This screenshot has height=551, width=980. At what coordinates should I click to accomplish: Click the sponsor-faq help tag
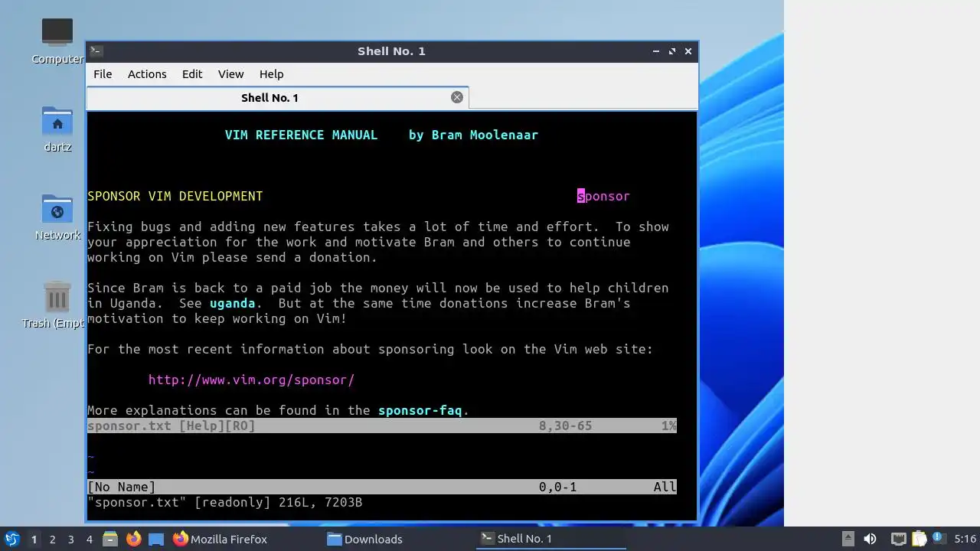[420, 410]
